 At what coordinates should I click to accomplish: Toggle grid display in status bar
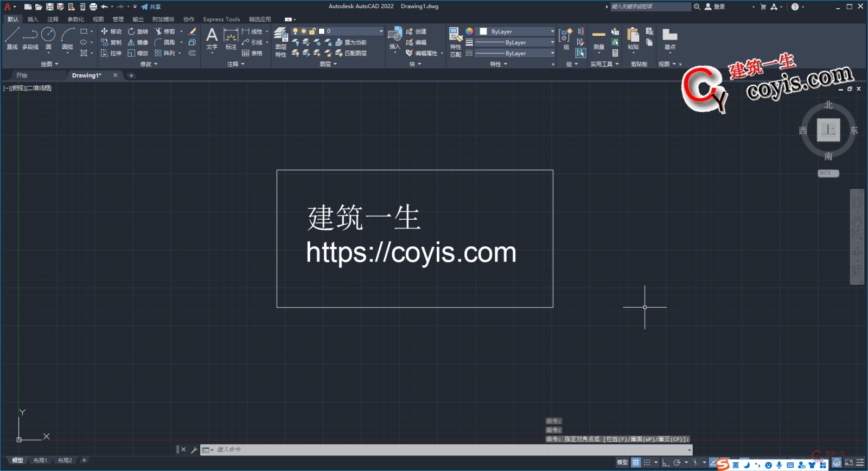click(x=636, y=462)
